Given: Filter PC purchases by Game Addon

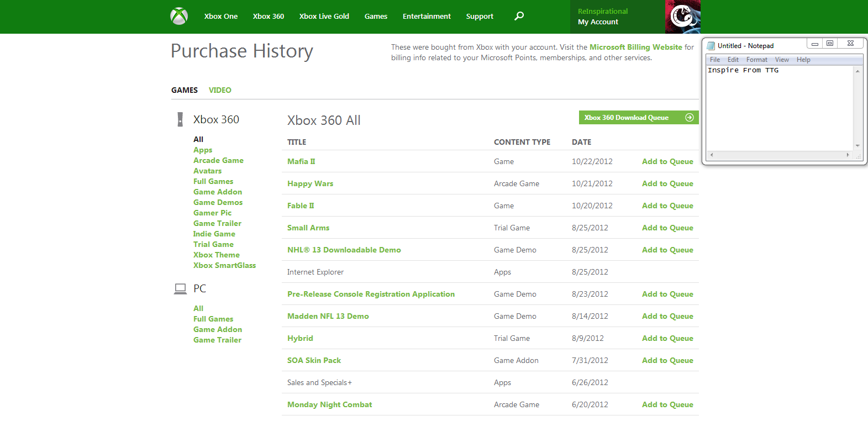Looking at the screenshot, I should click(218, 329).
